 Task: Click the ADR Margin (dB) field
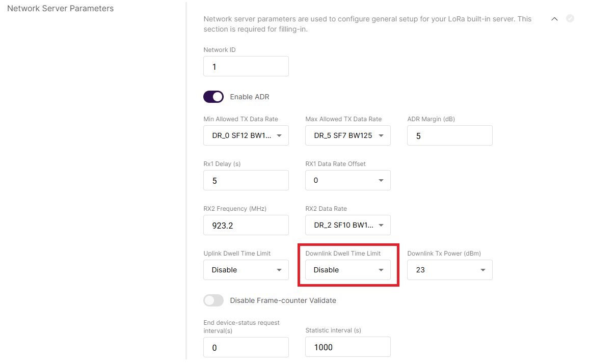point(450,136)
